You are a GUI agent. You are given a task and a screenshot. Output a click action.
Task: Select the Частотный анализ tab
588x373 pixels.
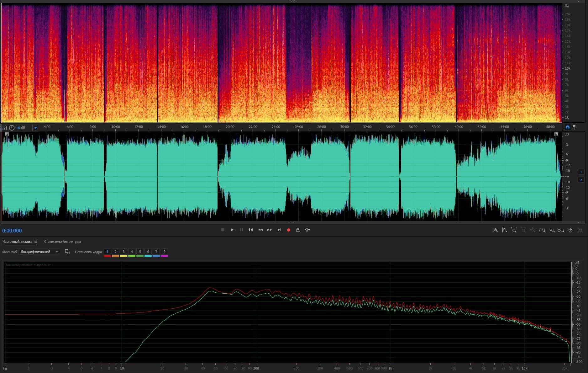click(17, 242)
